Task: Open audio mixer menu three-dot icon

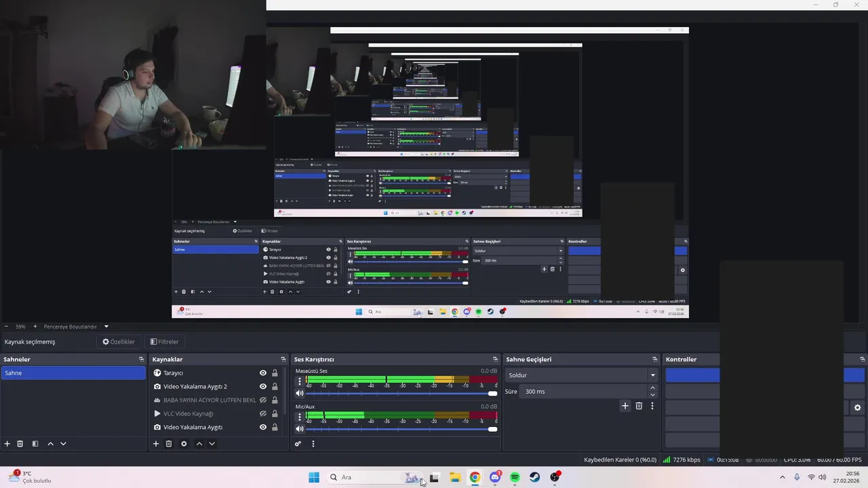Action: (313, 444)
